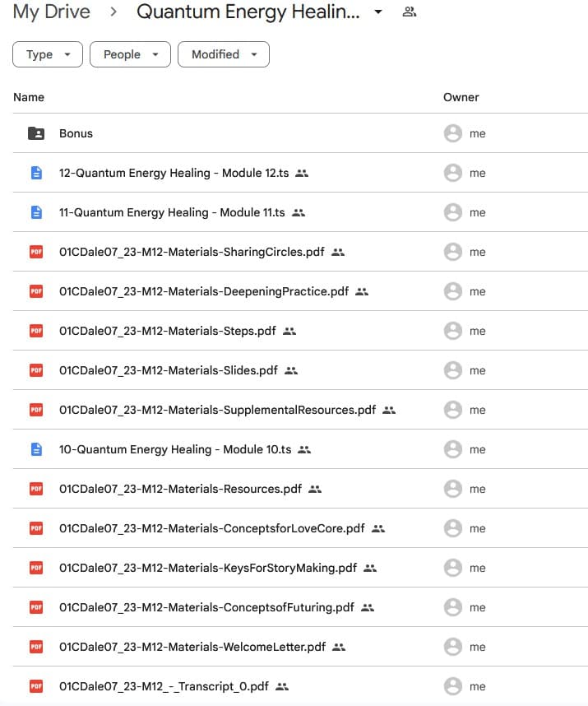
Task: Open the Type filter dropdown
Action: coord(48,54)
